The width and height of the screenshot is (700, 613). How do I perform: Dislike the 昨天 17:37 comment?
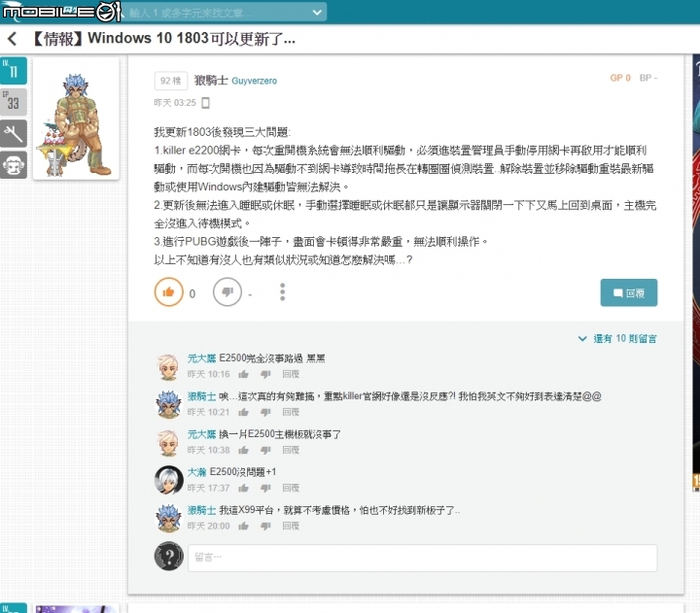click(x=265, y=488)
